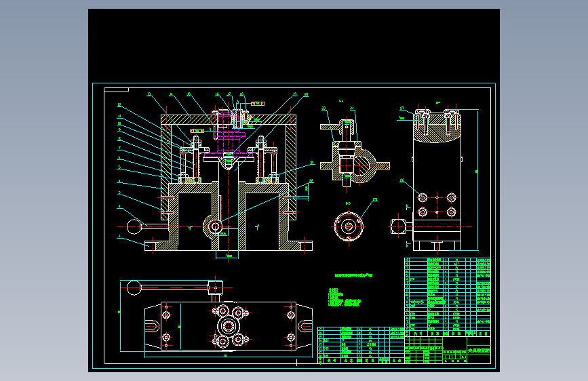This screenshot has height=381, width=588.
Task: Click the circular section view with concentric rings
Action: 349,226
